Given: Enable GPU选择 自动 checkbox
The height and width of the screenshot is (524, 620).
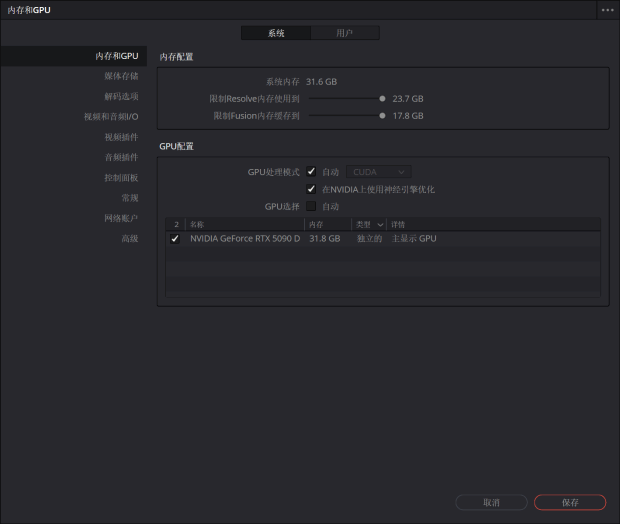Looking at the screenshot, I should 311,206.
